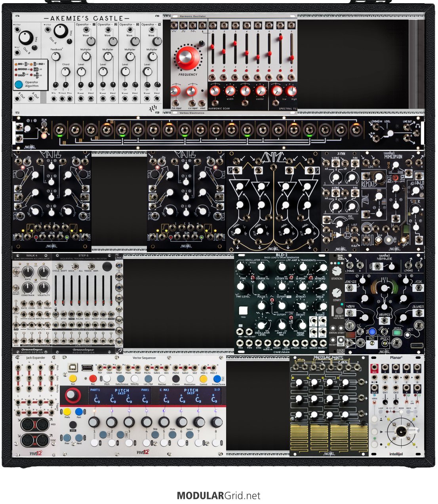
Task: Click Operator 1 Wave knob
Action: (x=91, y=42)
